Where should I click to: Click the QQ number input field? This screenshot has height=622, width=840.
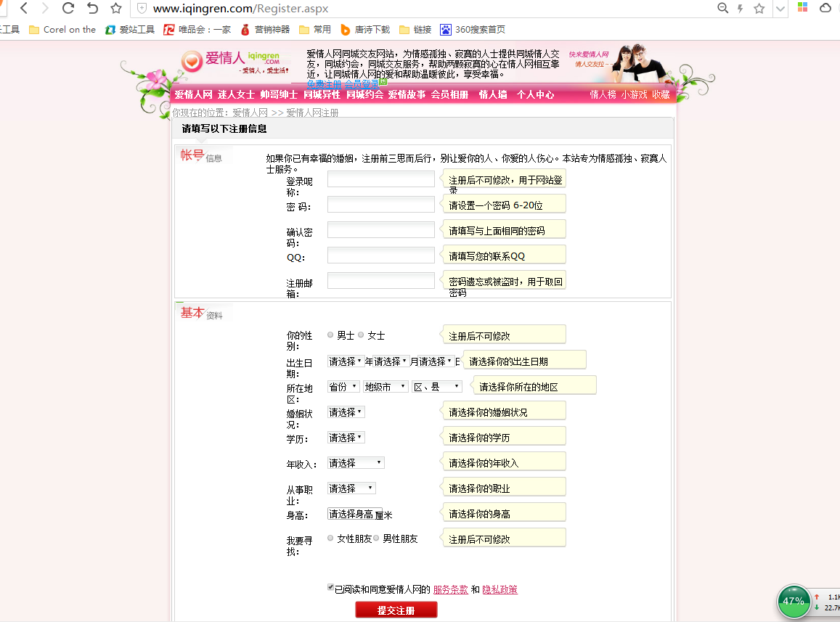[x=380, y=255]
